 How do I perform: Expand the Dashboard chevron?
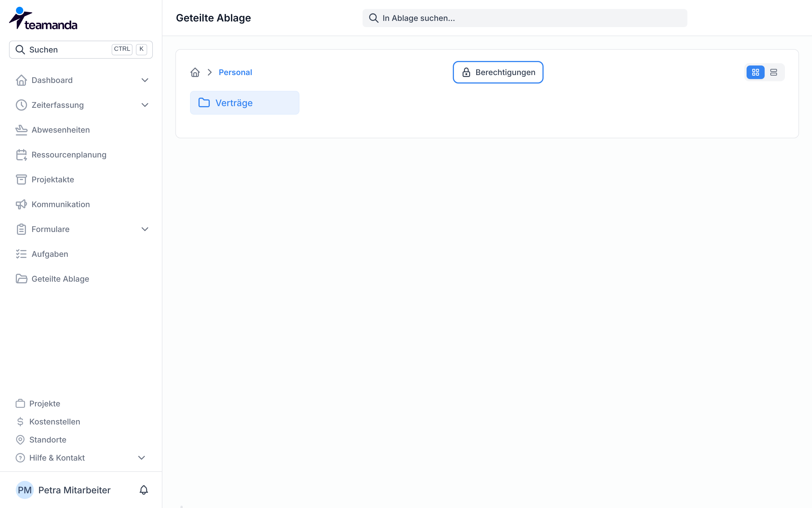coord(145,80)
